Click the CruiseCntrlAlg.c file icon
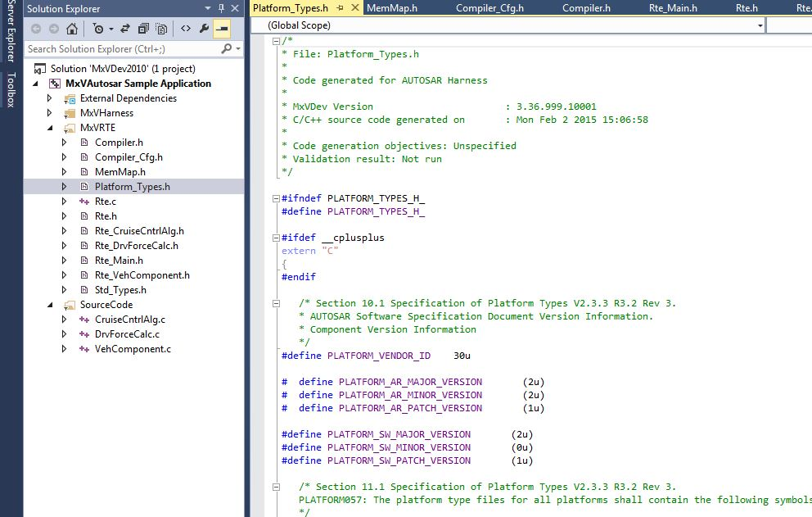 coord(83,320)
